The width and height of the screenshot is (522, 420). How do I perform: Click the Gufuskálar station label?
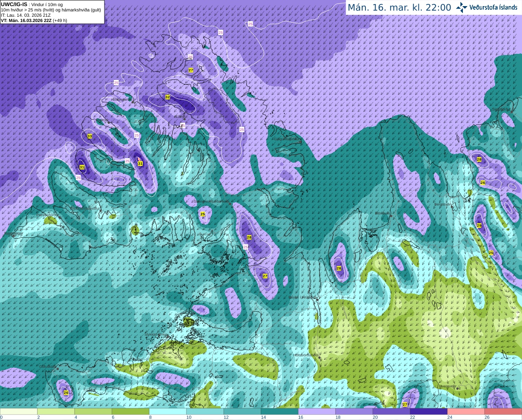pos(48,366)
